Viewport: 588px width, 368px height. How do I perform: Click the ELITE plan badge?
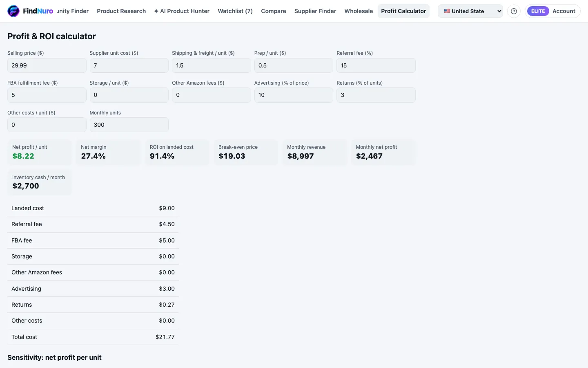click(x=538, y=11)
